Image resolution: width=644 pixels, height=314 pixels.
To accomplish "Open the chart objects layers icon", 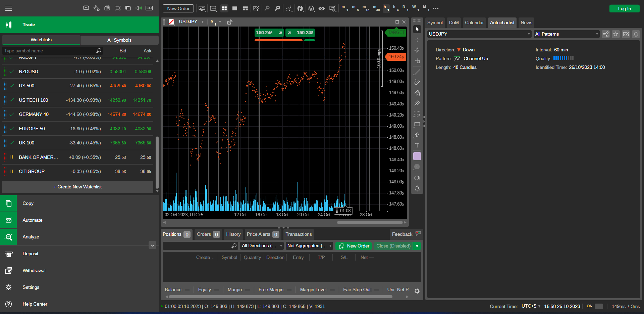I will point(311,8).
